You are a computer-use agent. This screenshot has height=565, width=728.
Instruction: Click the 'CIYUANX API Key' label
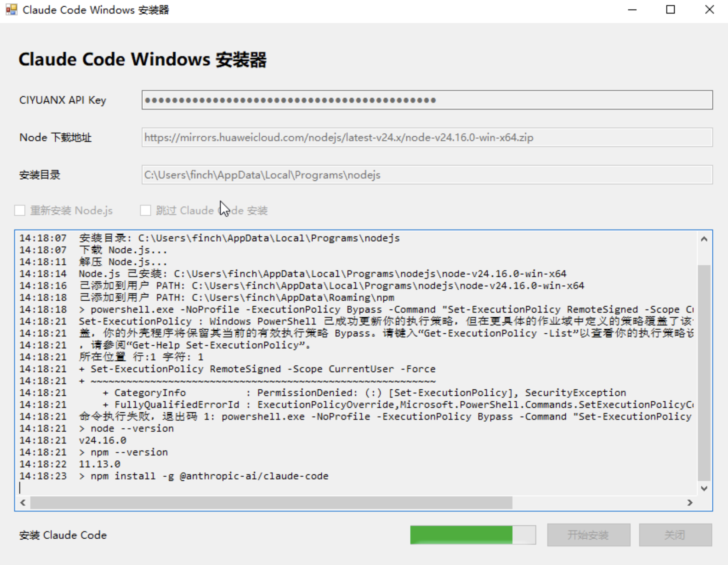[62, 100]
